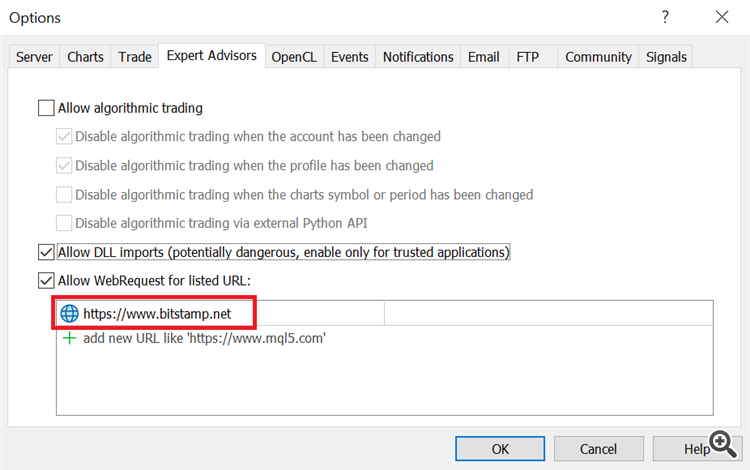Click 'add new URL like' row

[385, 339]
